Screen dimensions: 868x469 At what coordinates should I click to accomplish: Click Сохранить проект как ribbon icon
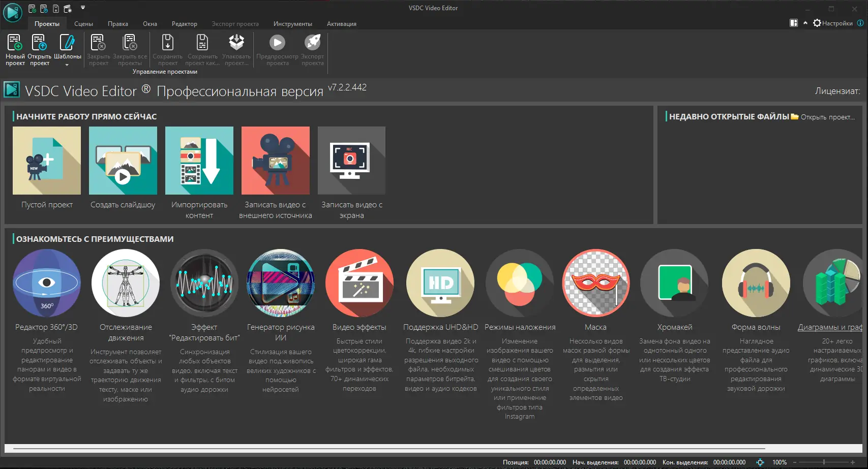click(x=202, y=42)
